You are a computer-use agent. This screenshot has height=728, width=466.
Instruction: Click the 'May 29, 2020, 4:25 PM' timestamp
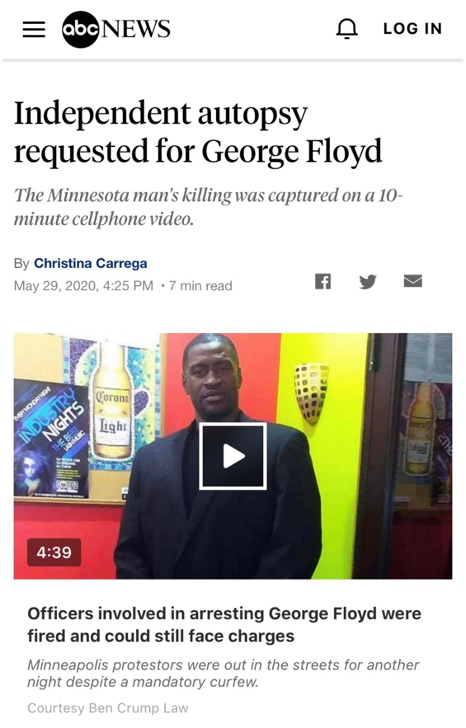pyautogui.click(x=84, y=286)
